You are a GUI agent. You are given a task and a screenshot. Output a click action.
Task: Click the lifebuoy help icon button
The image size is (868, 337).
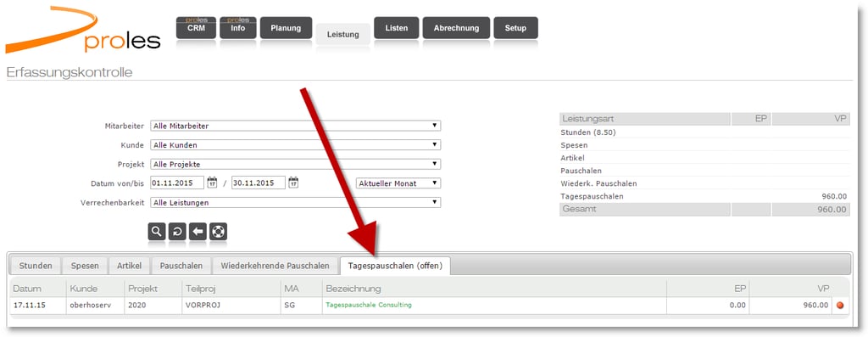click(218, 232)
